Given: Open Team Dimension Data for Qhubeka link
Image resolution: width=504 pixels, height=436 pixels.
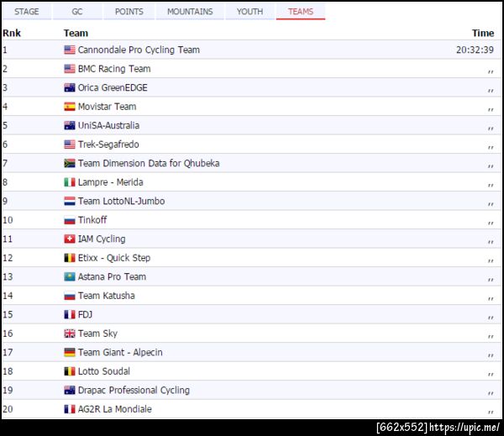Looking at the screenshot, I should (149, 163).
